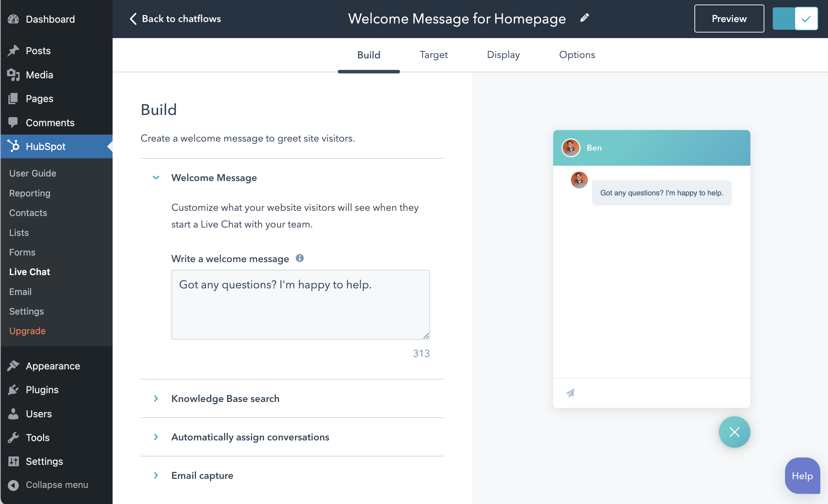This screenshot has width=828, height=504.
Task: Toggle the chatflow activation switch
Action: click(x=795, y=19)
